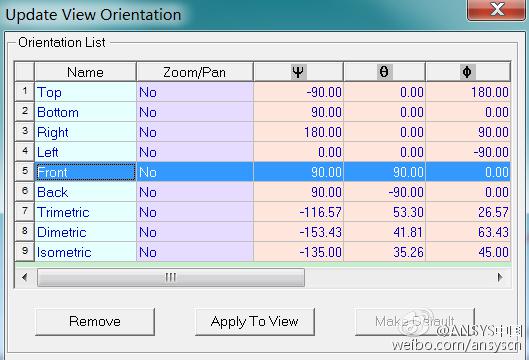The image size is (529, 360).
Task: Click Phi value 45.00 for Isometric
Action: pyautogui.click(x=468, y=252)
